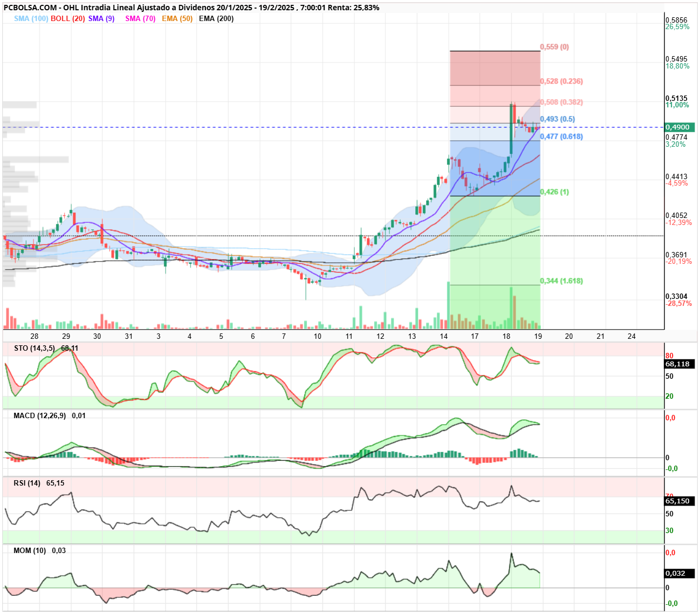Select the 0,493 (0.5) Fibonacci label
Viewport: 700px width, 614px height.
pyautogui.click(x=558, y=119)
